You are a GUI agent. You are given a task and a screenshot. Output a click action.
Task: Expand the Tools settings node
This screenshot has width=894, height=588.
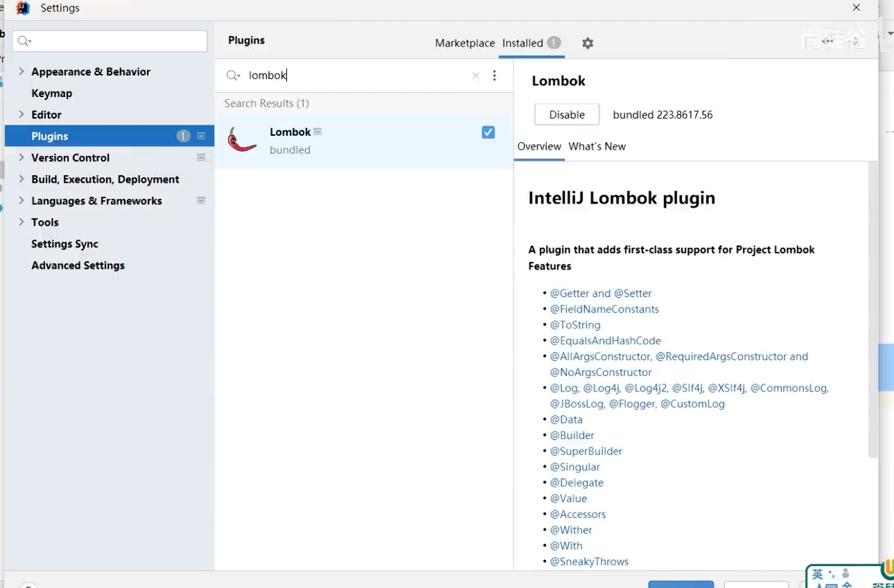pos(21,222)
